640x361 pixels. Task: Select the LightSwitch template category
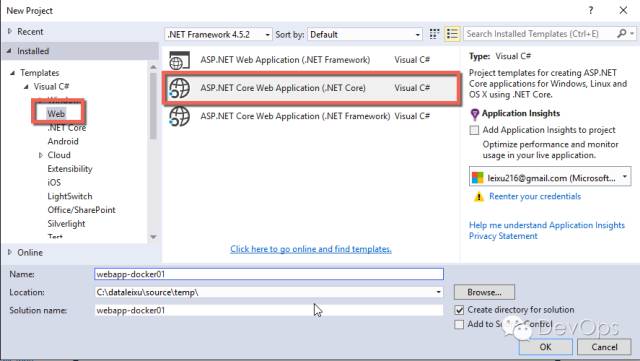point(70,196)
